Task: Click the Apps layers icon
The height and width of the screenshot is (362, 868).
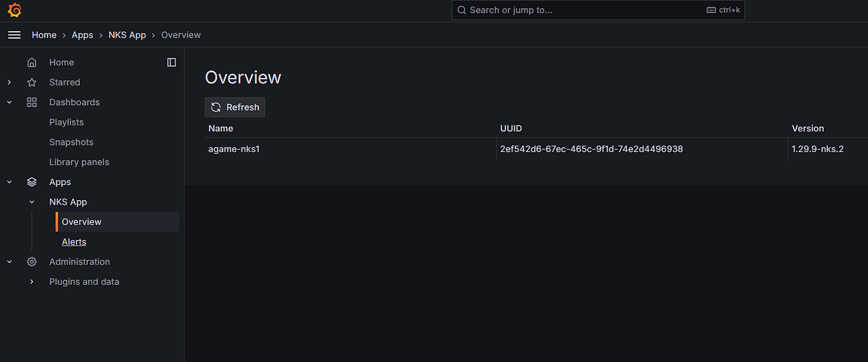Action: 32,182
